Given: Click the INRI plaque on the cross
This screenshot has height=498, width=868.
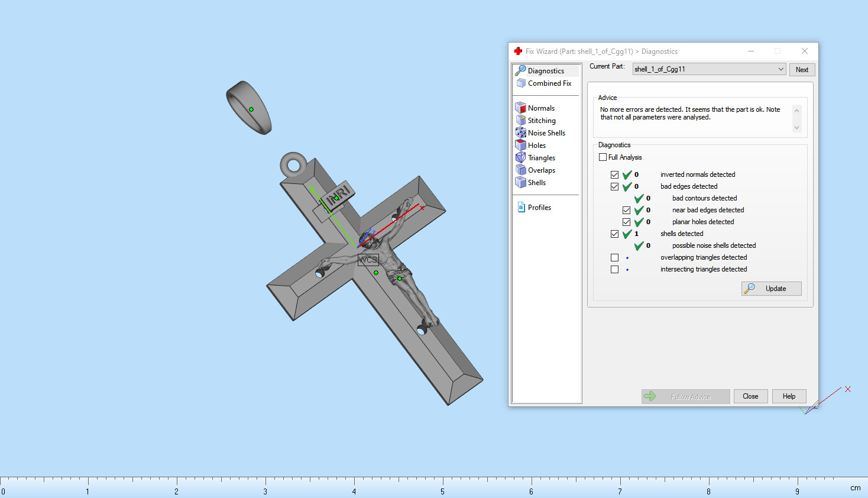Looking at the screenshot, I should 338,195.
